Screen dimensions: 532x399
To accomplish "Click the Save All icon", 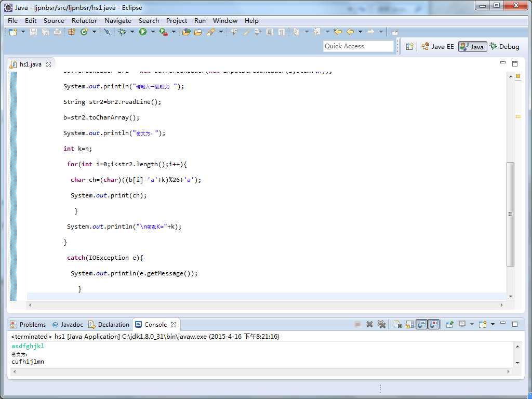I will [x=46, y=32].
